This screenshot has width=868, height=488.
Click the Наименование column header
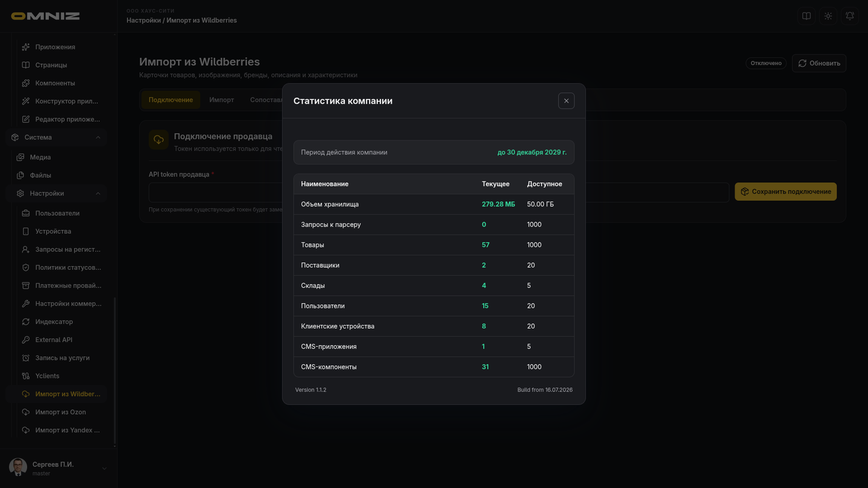tap(324, 184)
